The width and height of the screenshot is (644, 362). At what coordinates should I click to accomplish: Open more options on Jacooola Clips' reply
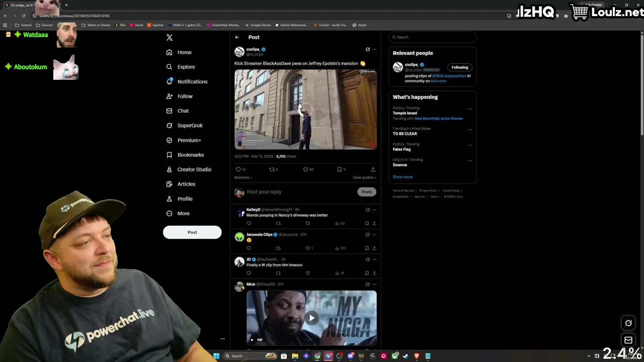(x=374, y=235)
